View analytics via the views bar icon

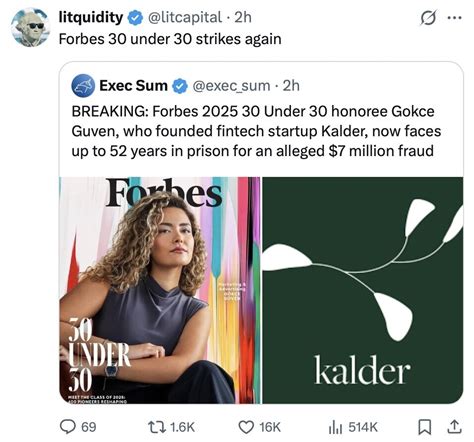pyautogui.click(x=335, y=427)
